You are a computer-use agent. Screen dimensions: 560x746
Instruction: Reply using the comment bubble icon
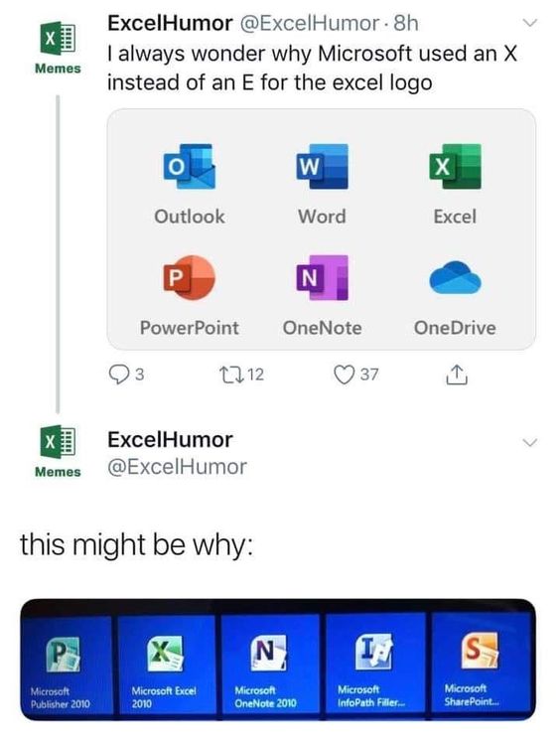point(118,374)
